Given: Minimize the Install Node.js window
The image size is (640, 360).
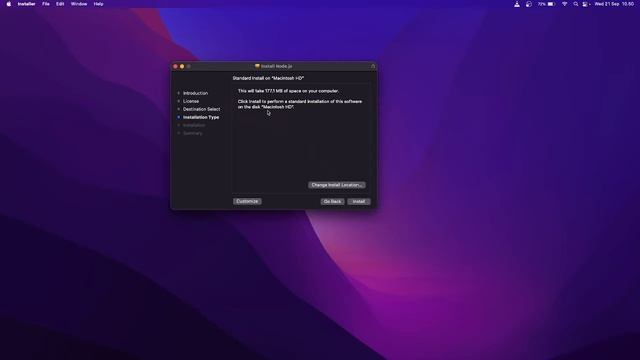Looking at the screenshot, I should (182, 66).
